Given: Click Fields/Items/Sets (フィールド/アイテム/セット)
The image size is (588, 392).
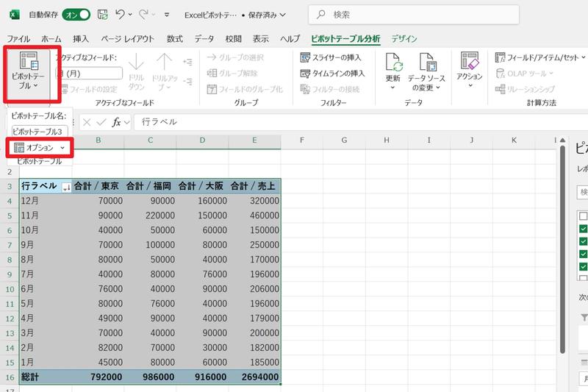Looking at the screenshot, I should pos(539,57).
